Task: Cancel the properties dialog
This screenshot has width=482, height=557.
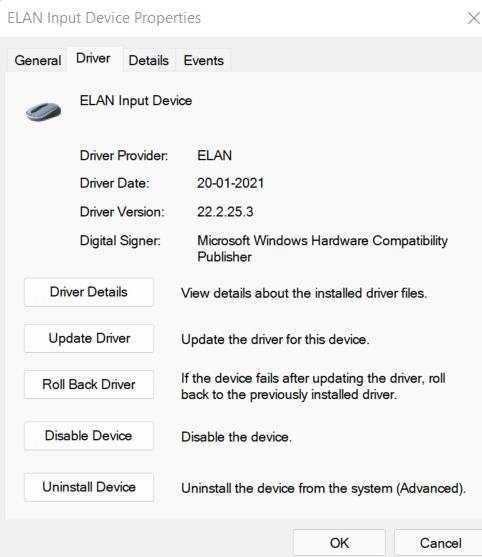Action: pos(440,543)
